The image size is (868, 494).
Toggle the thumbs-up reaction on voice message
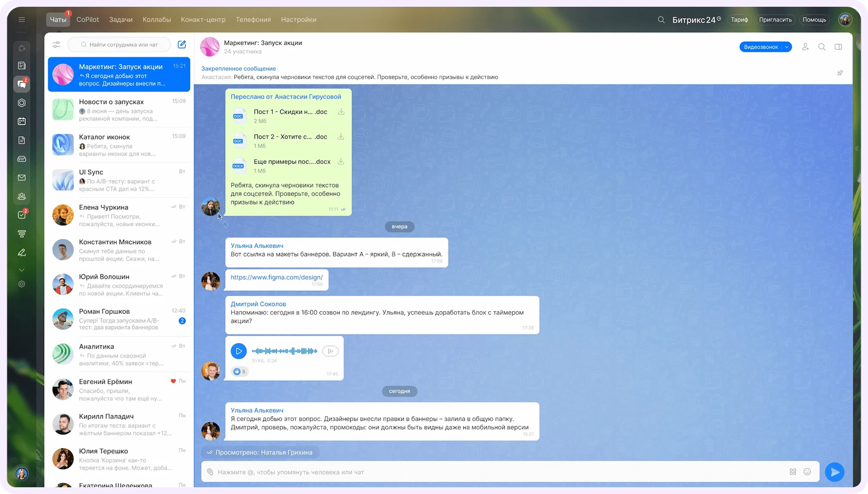(x=239, y=372)
